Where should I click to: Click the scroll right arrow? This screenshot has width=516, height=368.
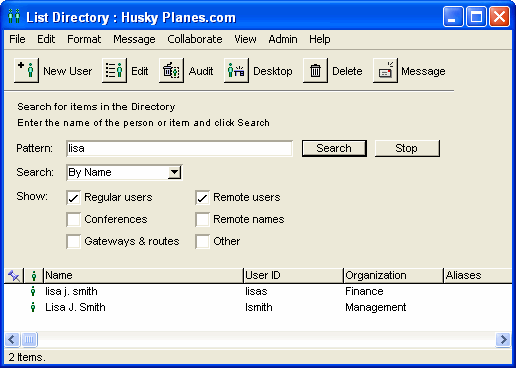click(x=503, y=340)
